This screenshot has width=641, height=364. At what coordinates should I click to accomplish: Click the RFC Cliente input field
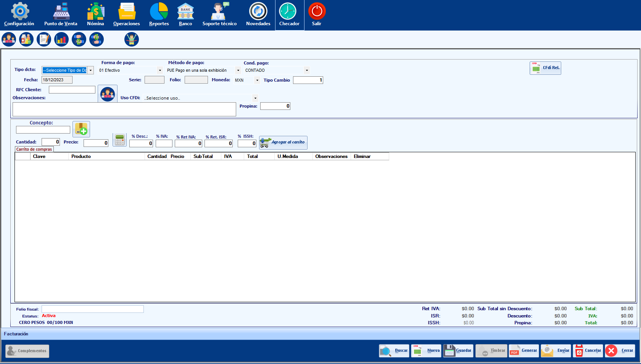(72, 90)
